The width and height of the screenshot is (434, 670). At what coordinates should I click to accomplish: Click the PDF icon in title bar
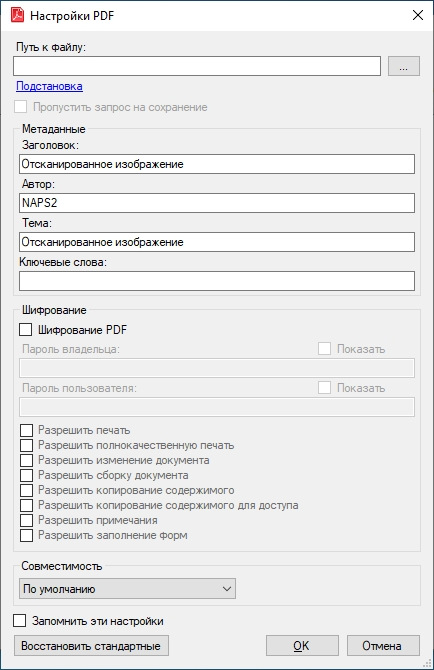(17, 15)
